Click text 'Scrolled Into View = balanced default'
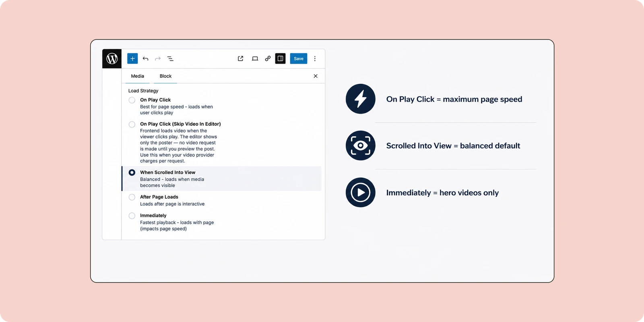 click(x=453, y=146)
